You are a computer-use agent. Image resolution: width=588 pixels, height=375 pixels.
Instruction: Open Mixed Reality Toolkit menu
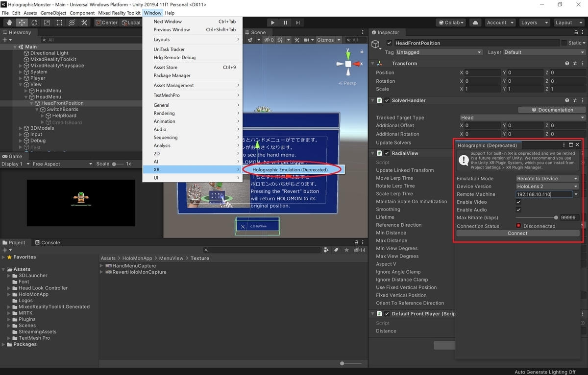coord(119,13)
